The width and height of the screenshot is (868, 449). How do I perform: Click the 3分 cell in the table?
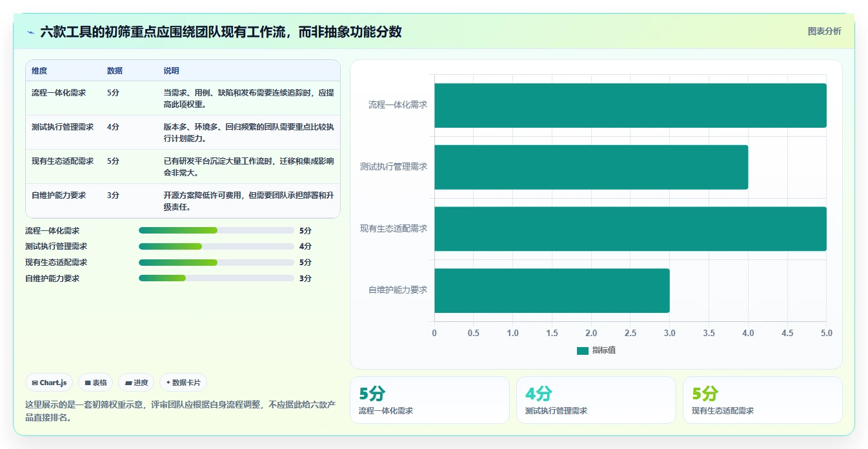tap(113, 195)
